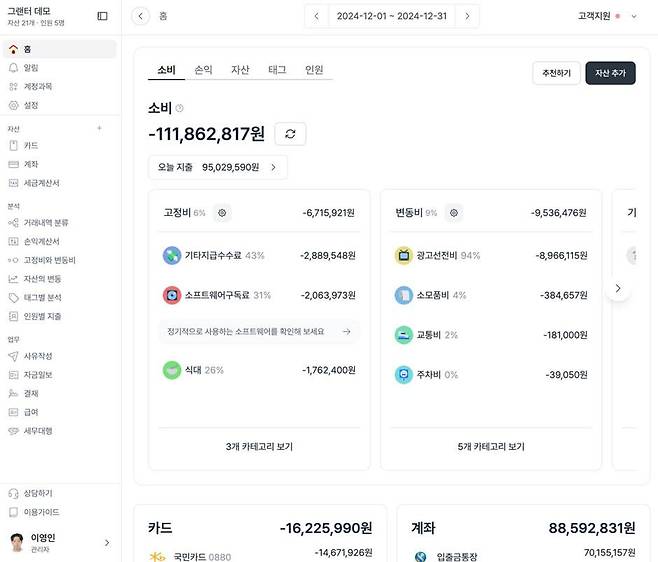The image size is (658, 562).
Task: View 5개 카테고리 보기 under 변동비
Action: click(491, 447)
